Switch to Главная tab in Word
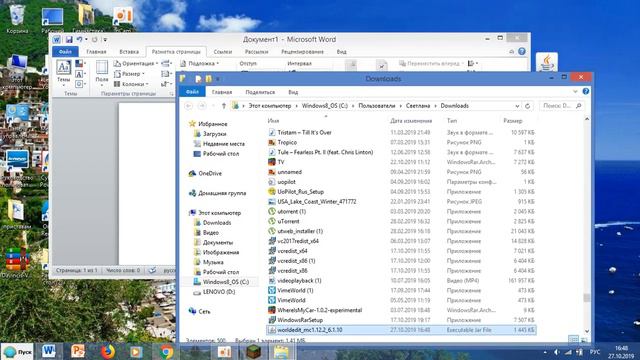The image size is (640, 360). (96, 52)
